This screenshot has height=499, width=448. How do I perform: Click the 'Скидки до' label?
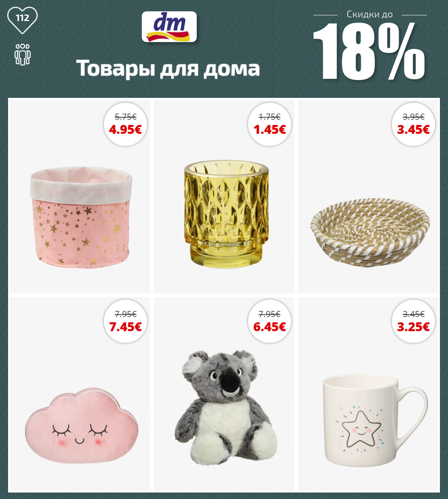pyautogui.click(x=370, y=14)
